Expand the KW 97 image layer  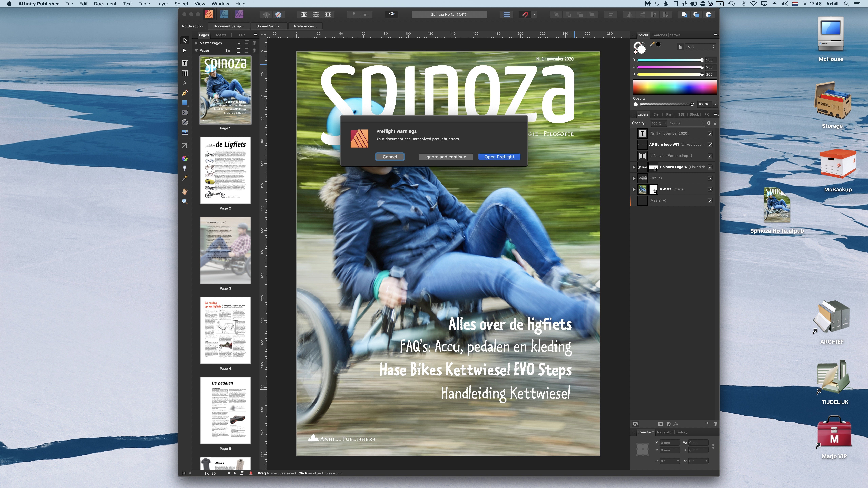tap(634, 189)
